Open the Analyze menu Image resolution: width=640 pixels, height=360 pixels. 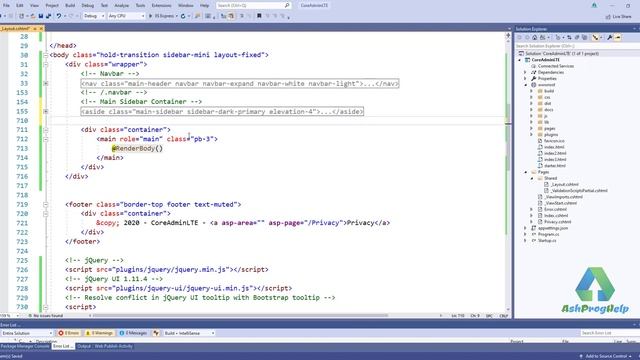[121, 5]
